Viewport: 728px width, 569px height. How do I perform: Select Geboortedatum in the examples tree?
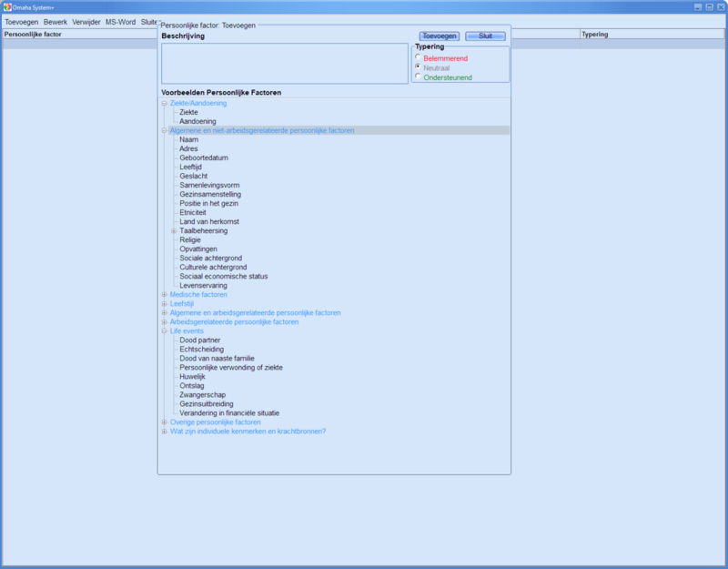(204, 157)
